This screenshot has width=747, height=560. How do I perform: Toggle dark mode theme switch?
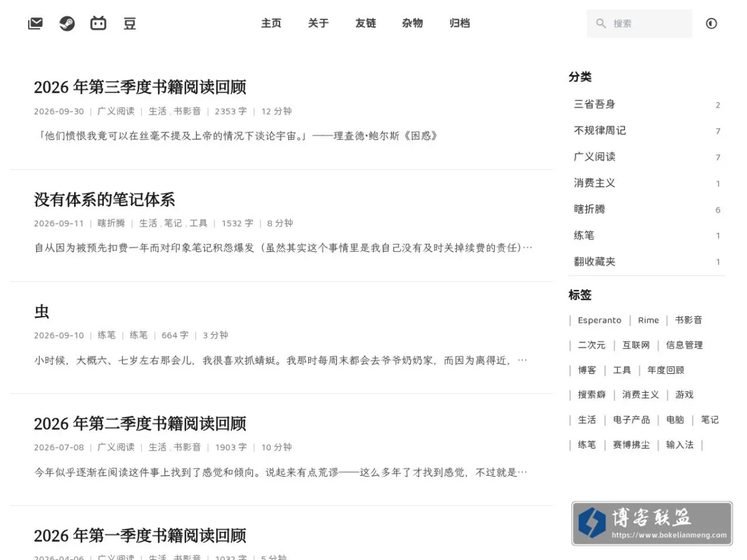point(712,24)
